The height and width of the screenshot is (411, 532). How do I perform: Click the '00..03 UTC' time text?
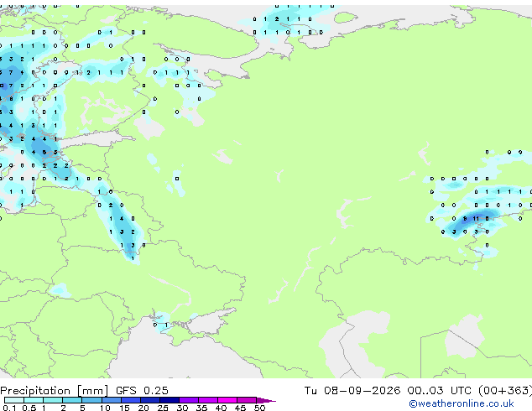(440, 391)
